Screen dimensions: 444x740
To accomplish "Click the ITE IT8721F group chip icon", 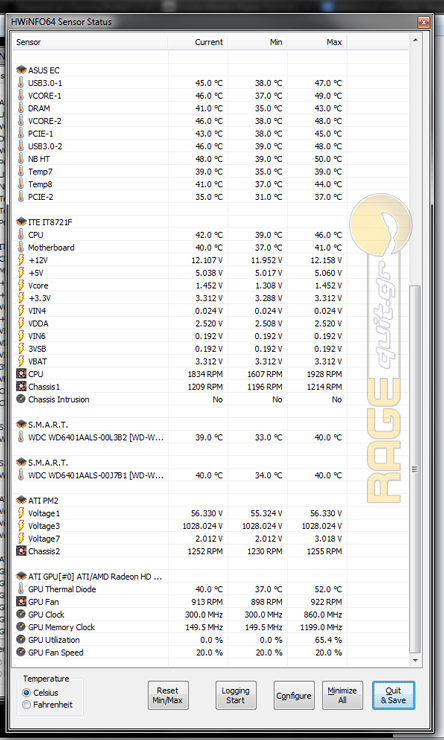I will (x=21, y=222).
